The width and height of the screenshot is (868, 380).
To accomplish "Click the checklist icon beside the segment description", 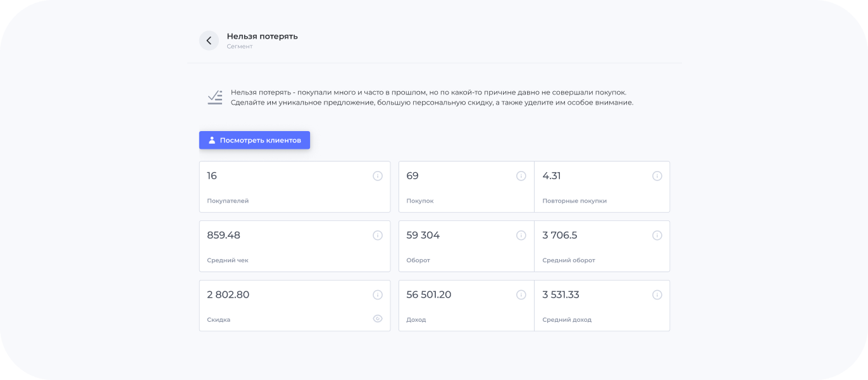I will pos(215,98).
